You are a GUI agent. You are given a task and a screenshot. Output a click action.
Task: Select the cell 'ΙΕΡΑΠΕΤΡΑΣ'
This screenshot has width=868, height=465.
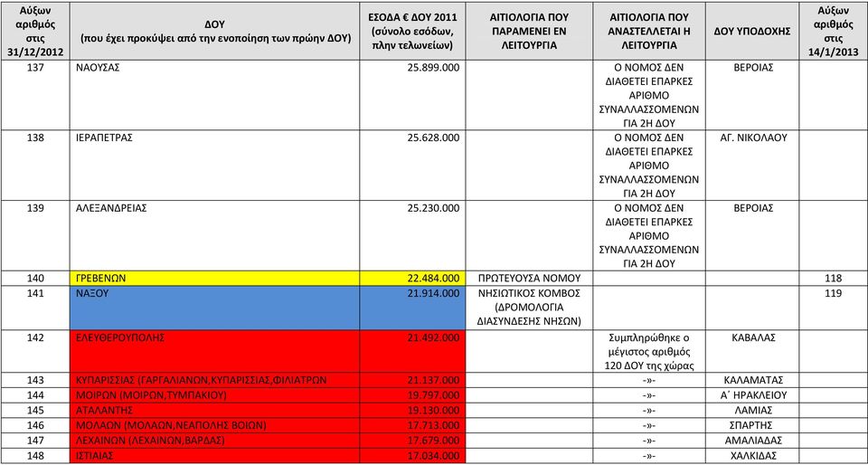[215, 165]
